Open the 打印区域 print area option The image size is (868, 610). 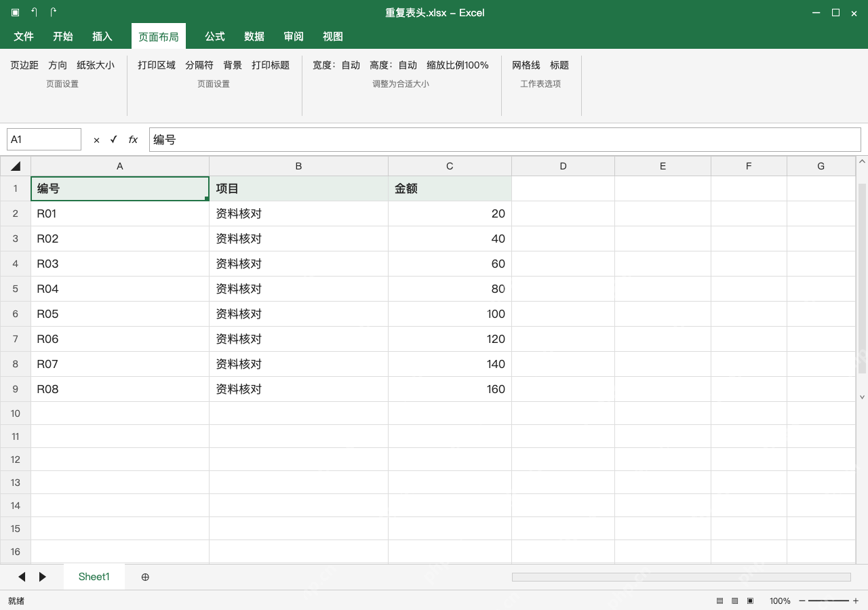click(157, 65)
